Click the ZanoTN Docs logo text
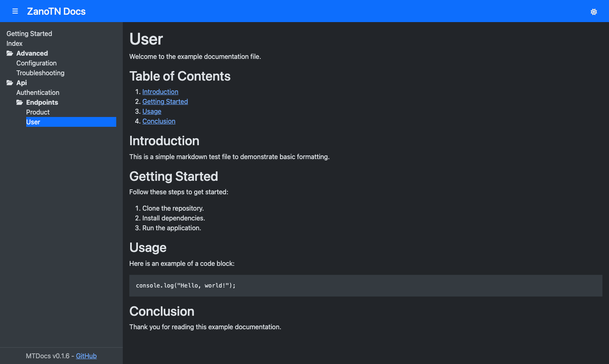Image resolution: width=609 pixels, height=364 pixels. pyautogui.click(x=56, y=11)
